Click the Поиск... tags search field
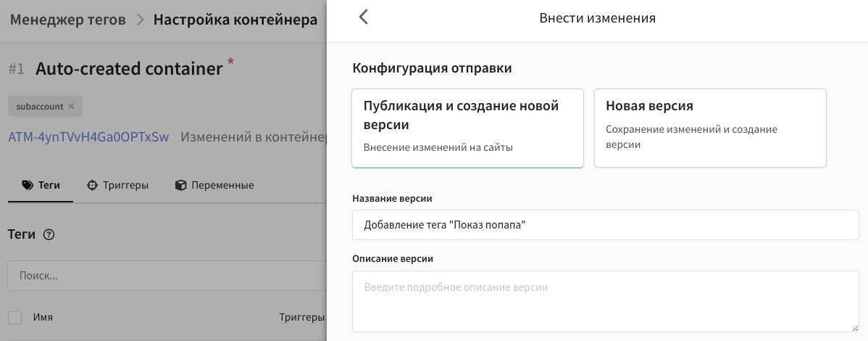868x341 pixels. tap(167, 276)
